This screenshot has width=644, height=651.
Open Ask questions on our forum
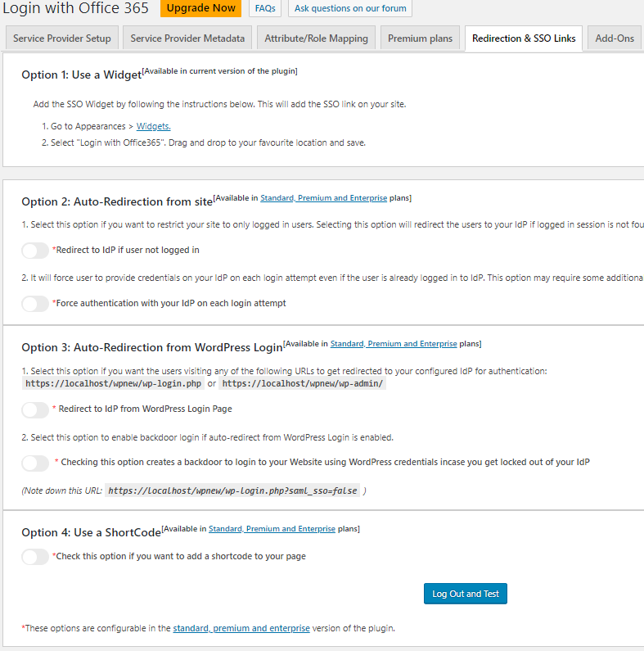tap(350, 8)
